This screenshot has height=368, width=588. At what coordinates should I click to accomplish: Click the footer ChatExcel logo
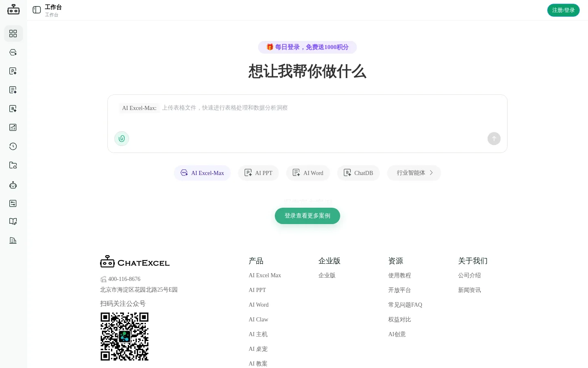point(135,262)
